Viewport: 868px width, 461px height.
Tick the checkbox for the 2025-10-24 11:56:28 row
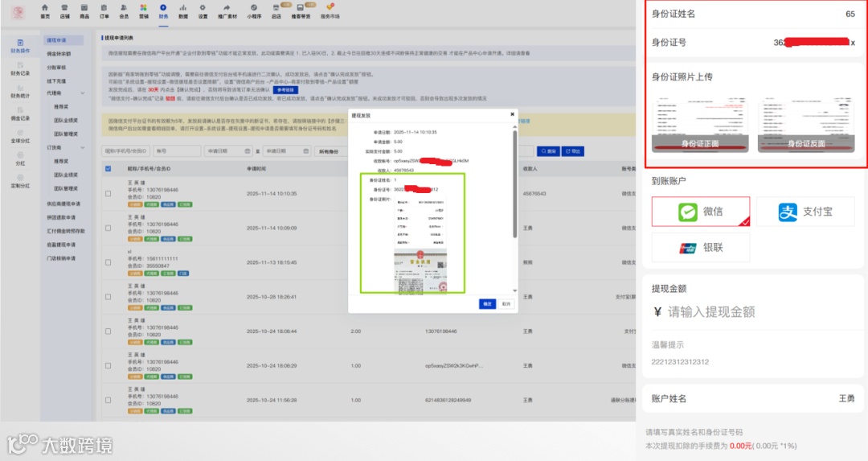(108, 400)
